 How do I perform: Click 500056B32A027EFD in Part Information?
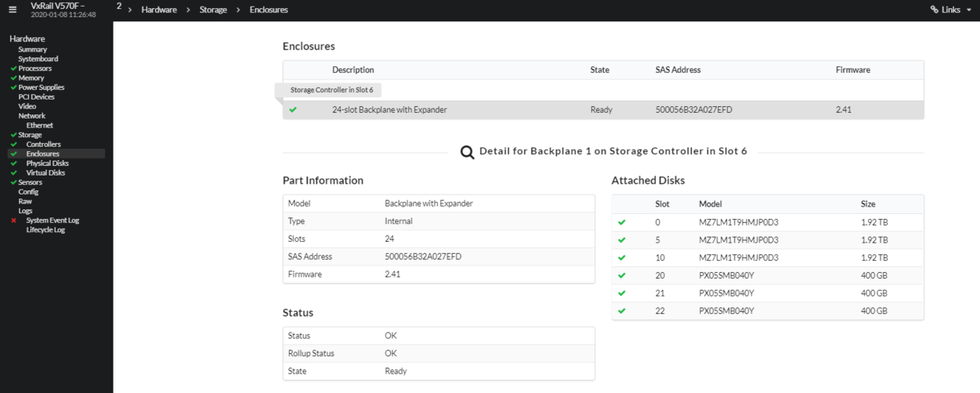point(423,257)
